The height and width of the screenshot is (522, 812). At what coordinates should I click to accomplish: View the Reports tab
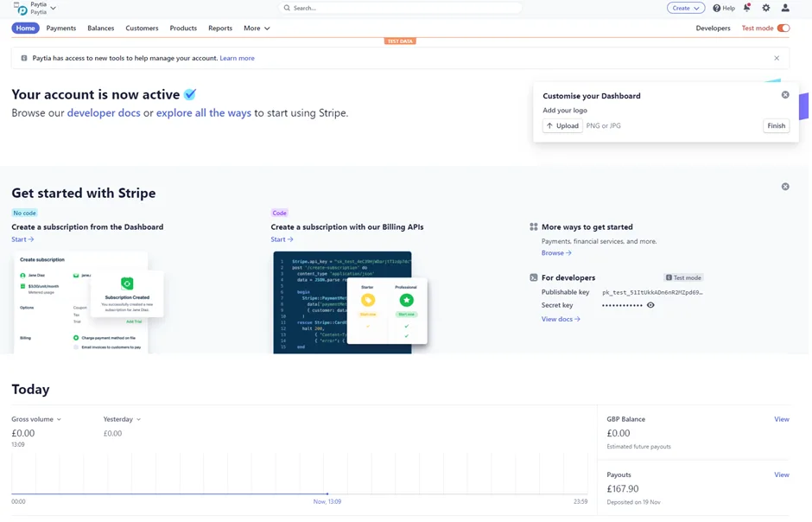coord(220,28)
